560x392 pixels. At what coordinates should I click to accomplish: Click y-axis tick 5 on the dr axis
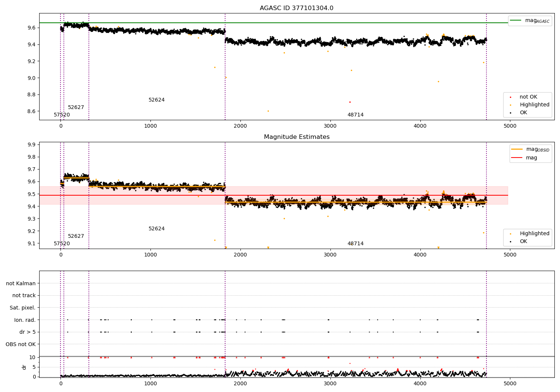tap(34, 367)
